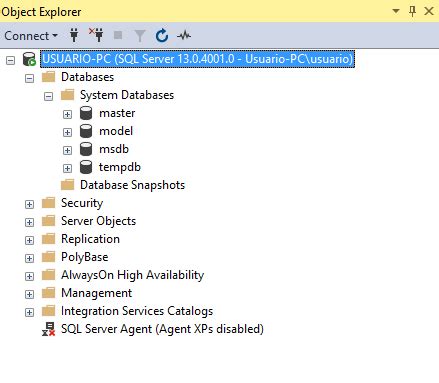Click the tempdb database cylinder icon

(86, 167)
